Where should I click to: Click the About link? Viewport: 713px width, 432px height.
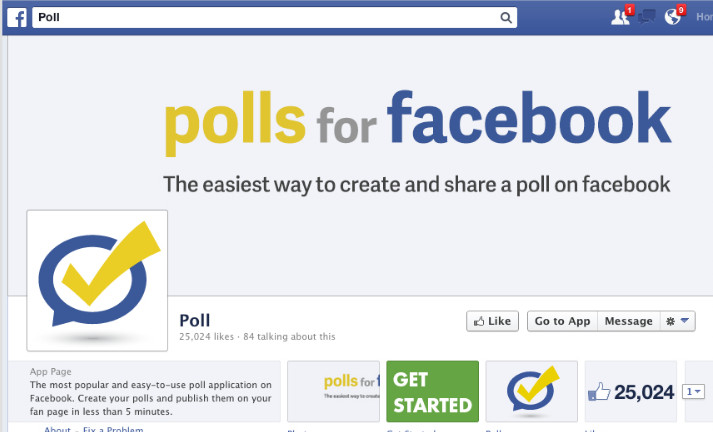pyautogui.click(x=57, y=429)
